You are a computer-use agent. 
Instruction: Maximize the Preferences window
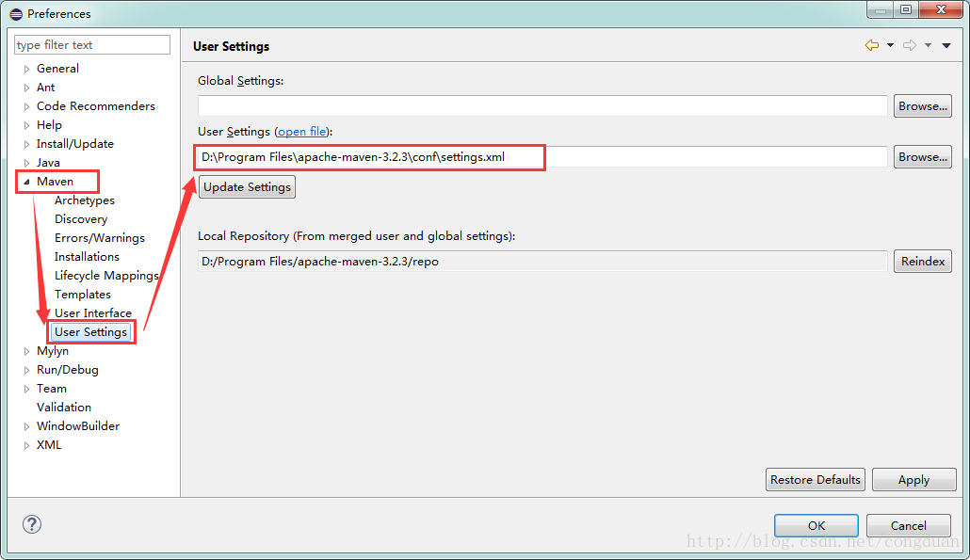[x=906, y=10]
